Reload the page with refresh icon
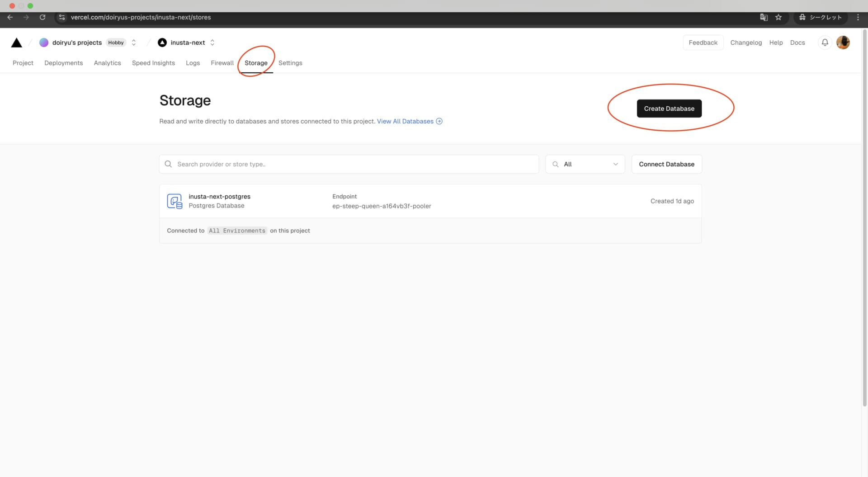 tap(42, 17)
